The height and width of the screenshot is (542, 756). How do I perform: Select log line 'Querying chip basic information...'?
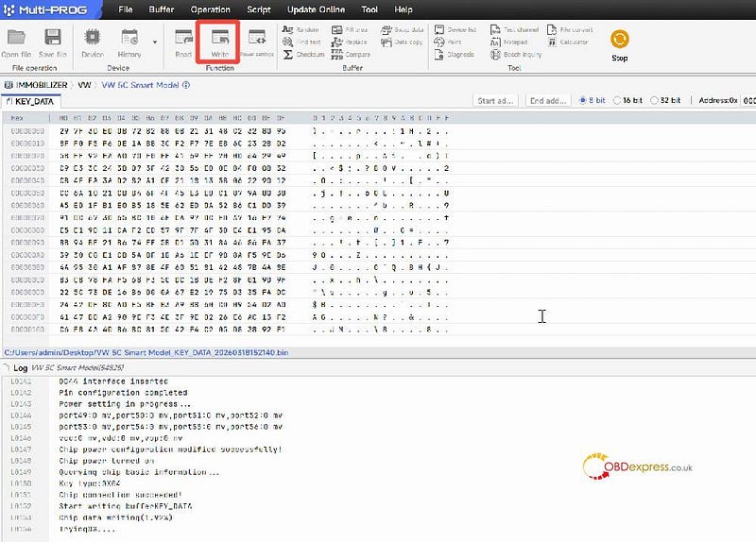pyautogui.click(x=139, y=472)
